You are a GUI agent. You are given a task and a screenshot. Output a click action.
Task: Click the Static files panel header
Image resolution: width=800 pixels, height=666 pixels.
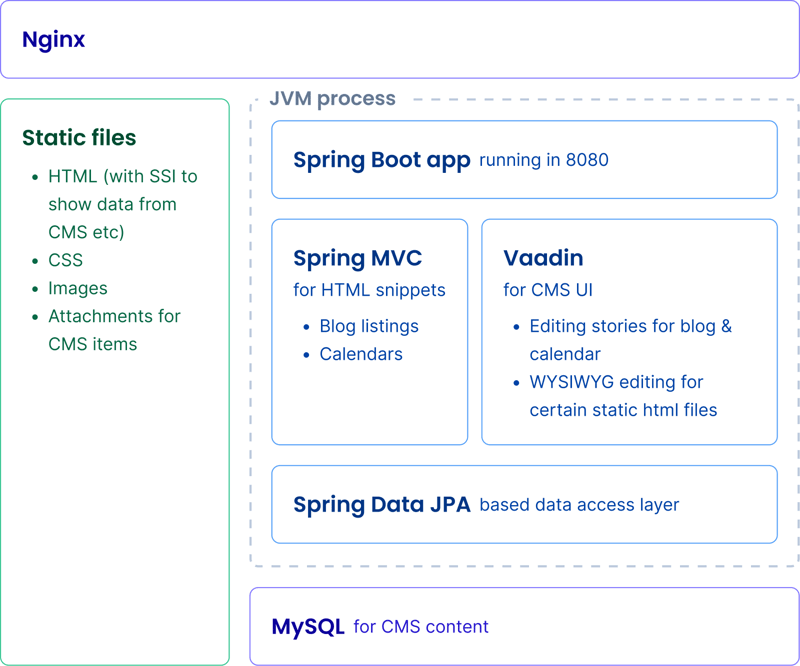coord(78,138)
